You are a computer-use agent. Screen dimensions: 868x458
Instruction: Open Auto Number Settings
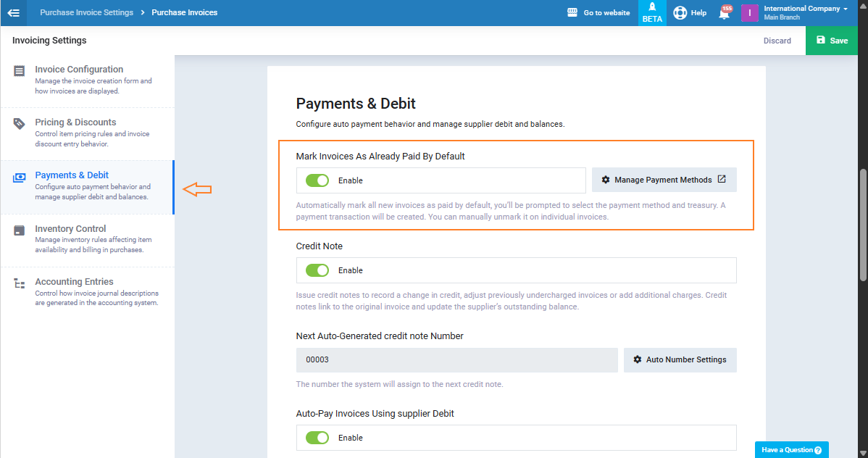(680, 359)
